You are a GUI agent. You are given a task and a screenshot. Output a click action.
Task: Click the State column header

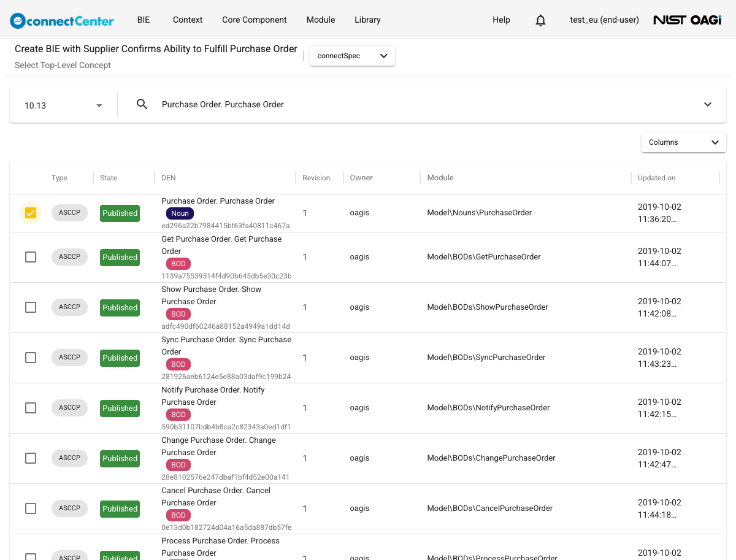[109, 178]
